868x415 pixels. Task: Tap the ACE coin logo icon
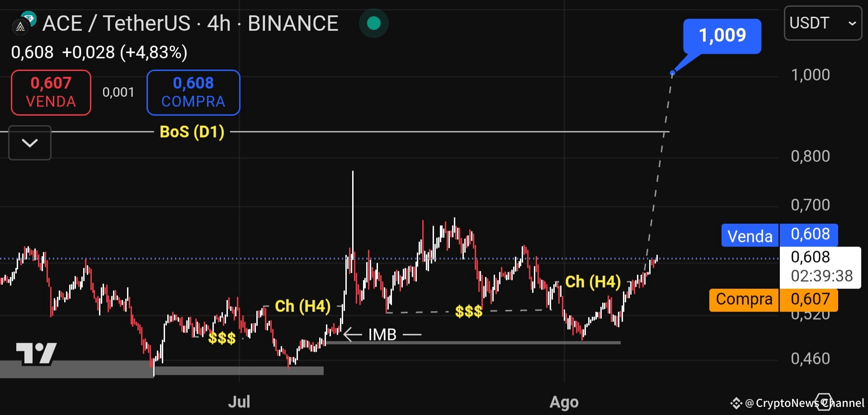20,27
